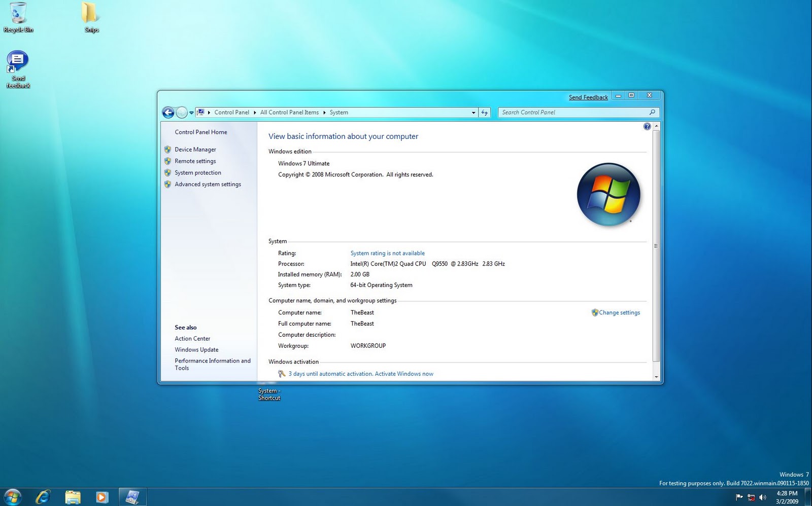Viewport: 812px width, 506px height.
Task: Click the 64-bit Operating System text
Action: [x=381, y=285]
